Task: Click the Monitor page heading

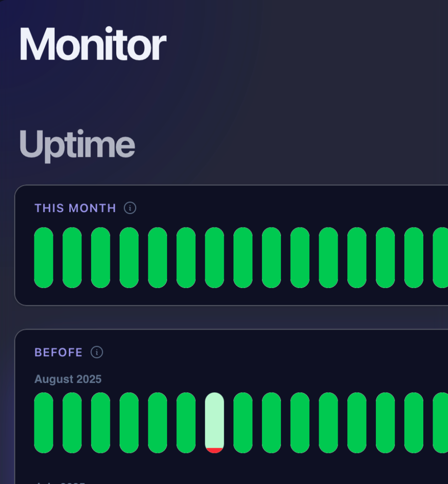Action: tap(93, 45)
